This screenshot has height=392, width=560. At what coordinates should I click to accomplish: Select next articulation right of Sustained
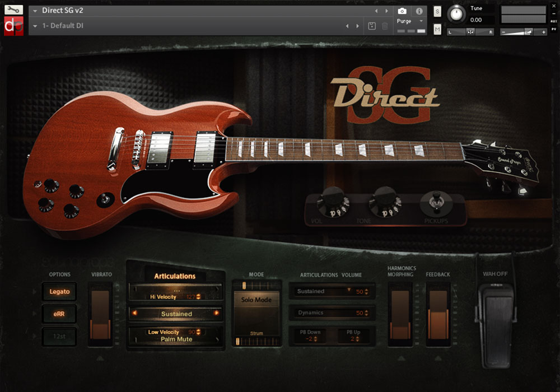coord(216,312)
